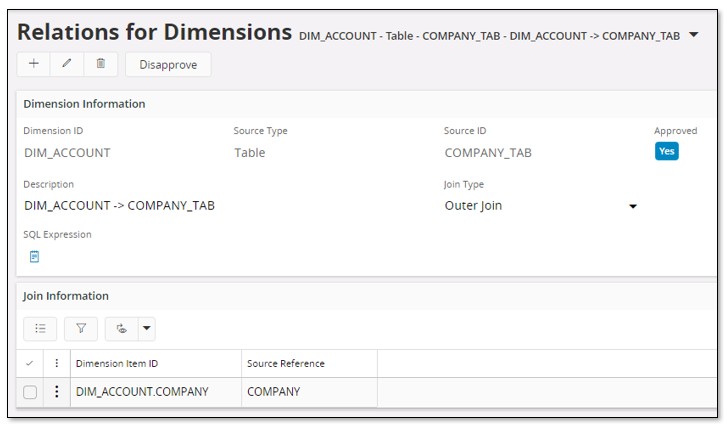
Task: Click the column visibility settings icon
Action: click(x=121, y=329)
